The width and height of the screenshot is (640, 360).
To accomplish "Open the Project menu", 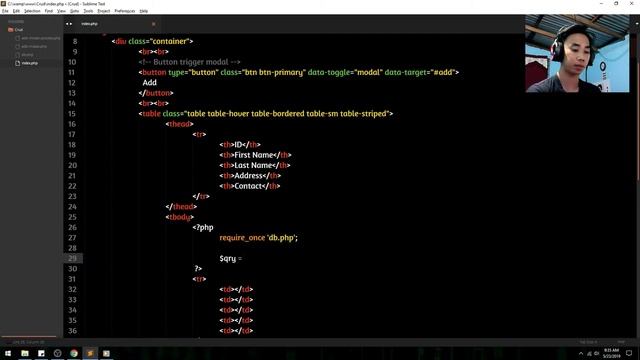I will tap(104, 11).
